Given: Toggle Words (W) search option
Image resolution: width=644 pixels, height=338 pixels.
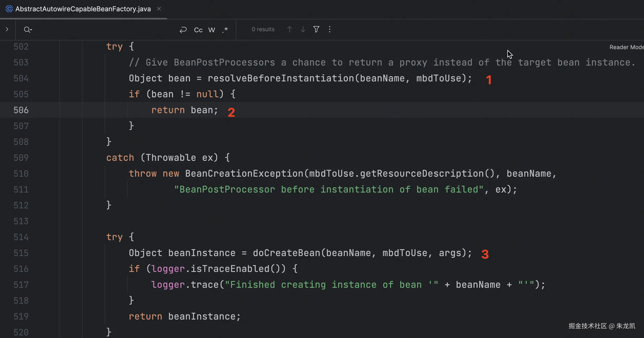Looking at the screenshot, I should tap(212, 30).
